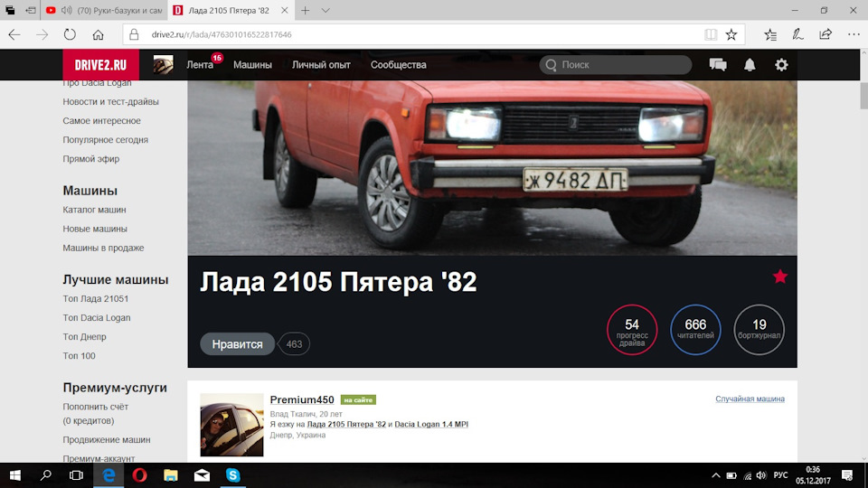The width and height of the screenshot is (868, 488).
Task: Click the browser Forward arrow
Action: 42,34
